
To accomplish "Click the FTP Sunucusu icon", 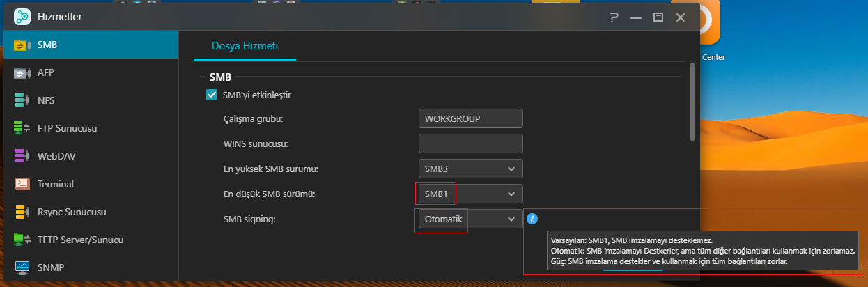I will [x=22, y=128].
